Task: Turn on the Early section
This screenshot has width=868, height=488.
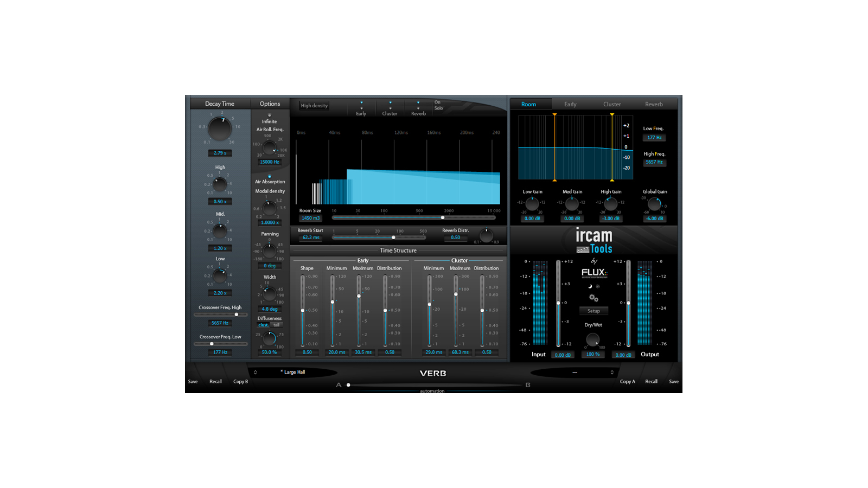Action: click(x=361, y=102)
